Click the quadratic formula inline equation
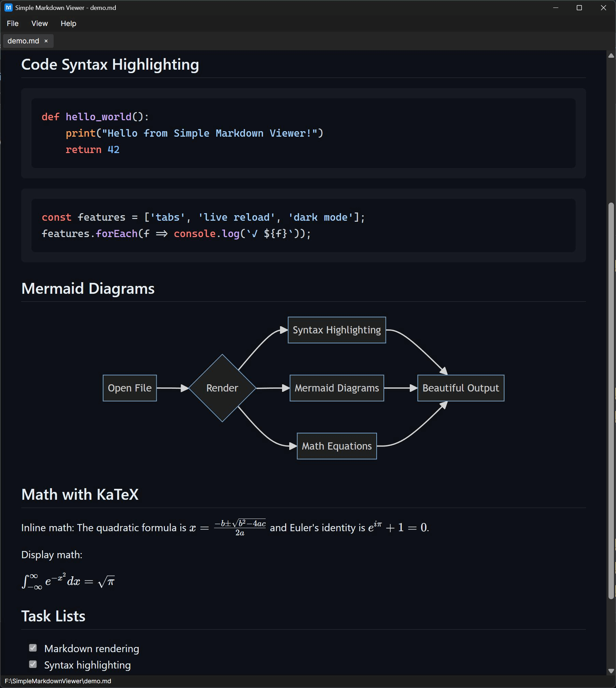Viewport: 616px width, 688px height. tap(228, 528)
